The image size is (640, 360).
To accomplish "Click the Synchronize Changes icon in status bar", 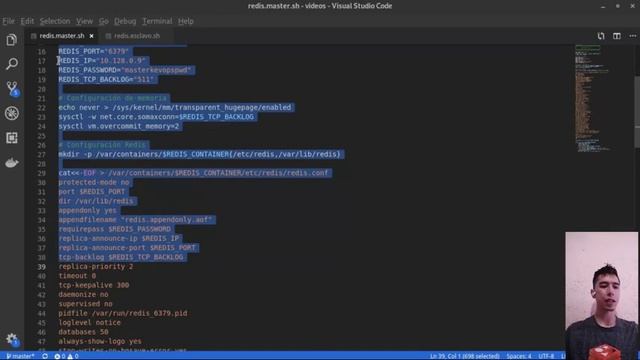I will [x=45, y=356].
